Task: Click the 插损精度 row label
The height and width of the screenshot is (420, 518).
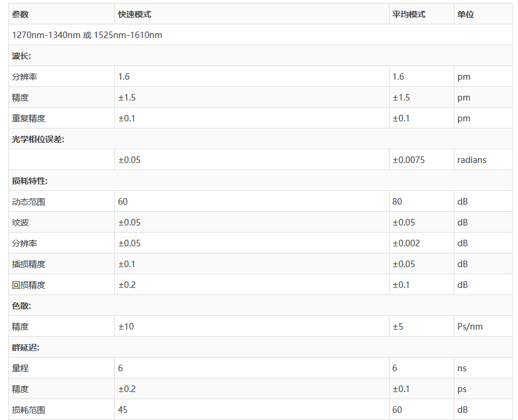Action: pyautogui.click(x=29, y=264)
